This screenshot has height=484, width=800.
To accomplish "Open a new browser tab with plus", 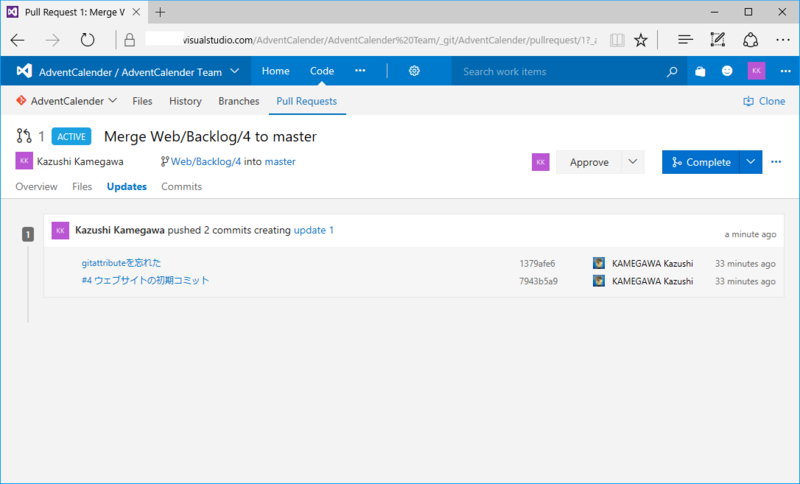I will 160,12.
